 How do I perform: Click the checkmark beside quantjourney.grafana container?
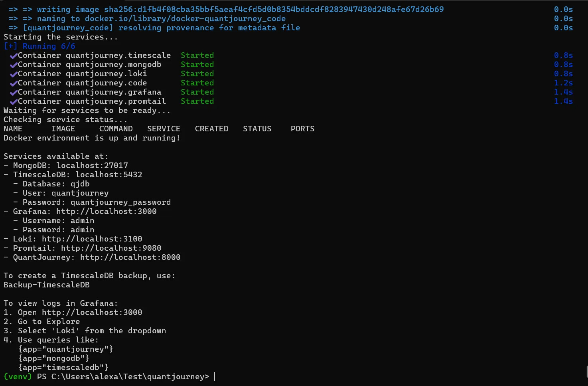point(14,92)
